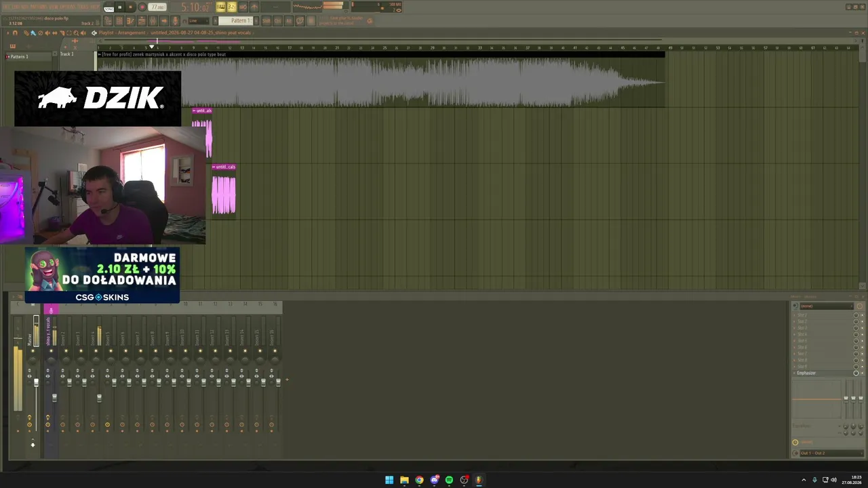Image resolution: width=868 pixels, height=488 pixels.
Task: Open the Slot 5 effect menu arrow
Action: tap(795, 341)
